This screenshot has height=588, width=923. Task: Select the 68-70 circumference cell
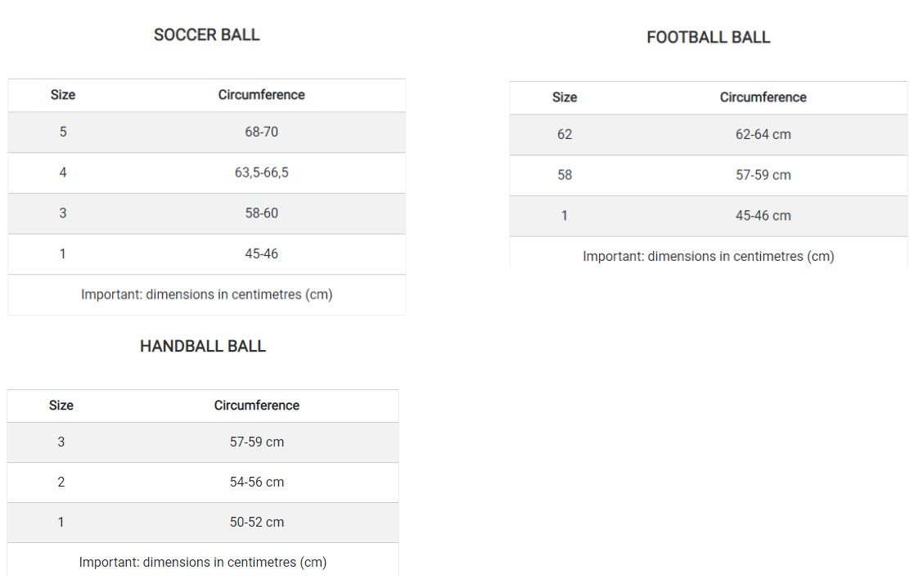[261, 132]
